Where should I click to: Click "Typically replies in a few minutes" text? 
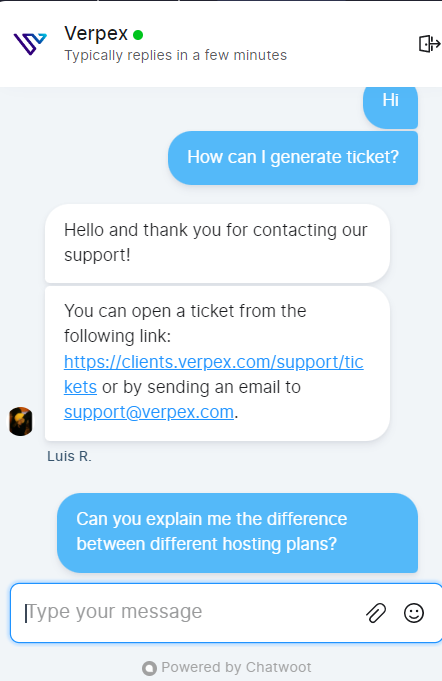[x=175, y=55]
